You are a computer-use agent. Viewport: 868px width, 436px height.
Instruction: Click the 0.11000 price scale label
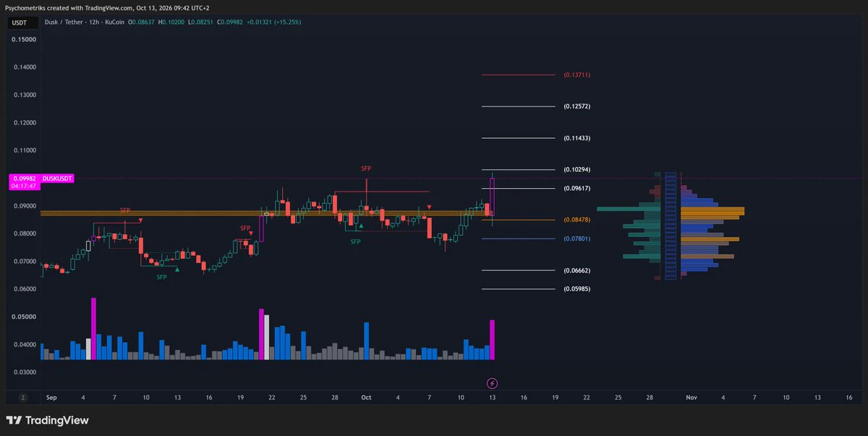pyautogui.click(x=25, y=150)
